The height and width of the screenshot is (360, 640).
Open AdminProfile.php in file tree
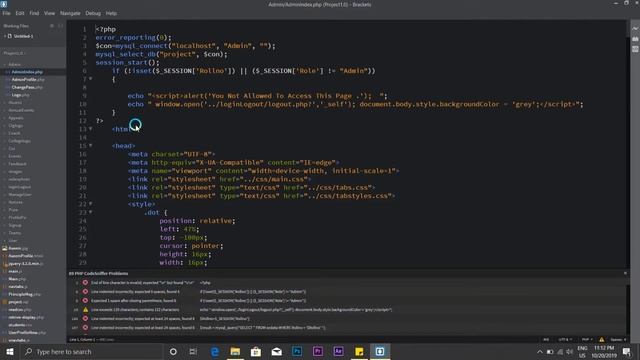coord(28,80)
